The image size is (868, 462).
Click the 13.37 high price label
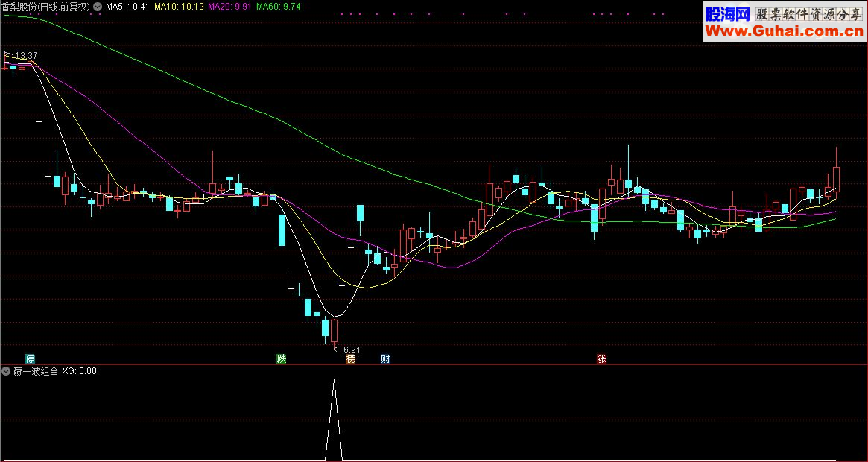coord(26,55)
